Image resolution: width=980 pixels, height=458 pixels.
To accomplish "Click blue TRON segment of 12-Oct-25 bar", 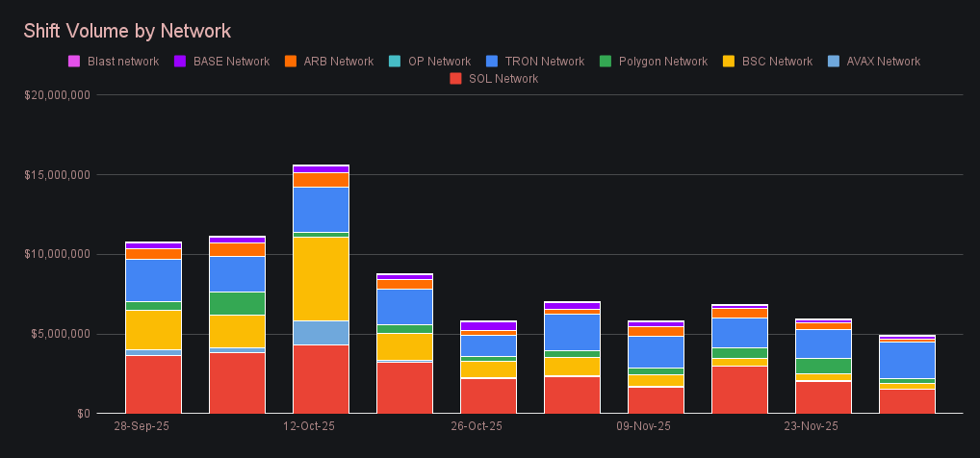I will pos(321,209).
